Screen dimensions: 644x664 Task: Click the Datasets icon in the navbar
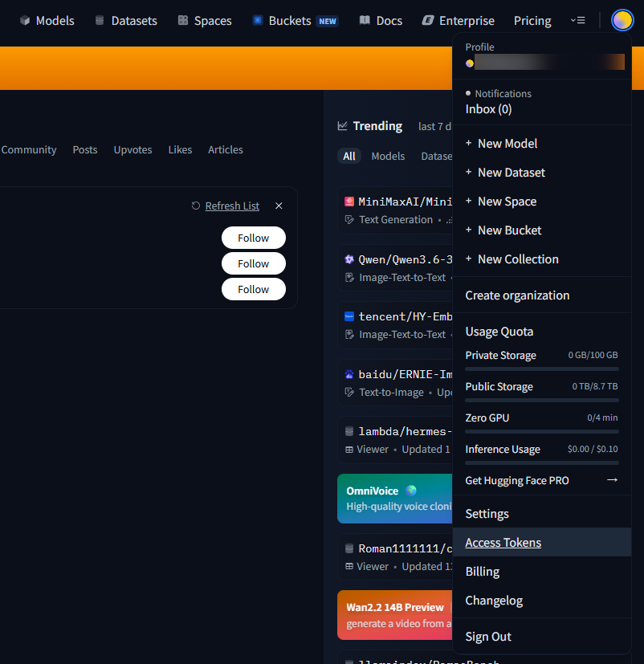pos(100,21)
